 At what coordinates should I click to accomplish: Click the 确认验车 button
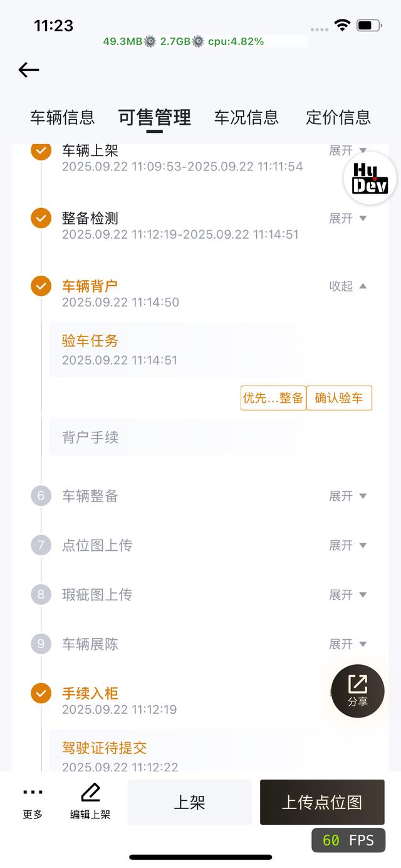tap(339, 398)
